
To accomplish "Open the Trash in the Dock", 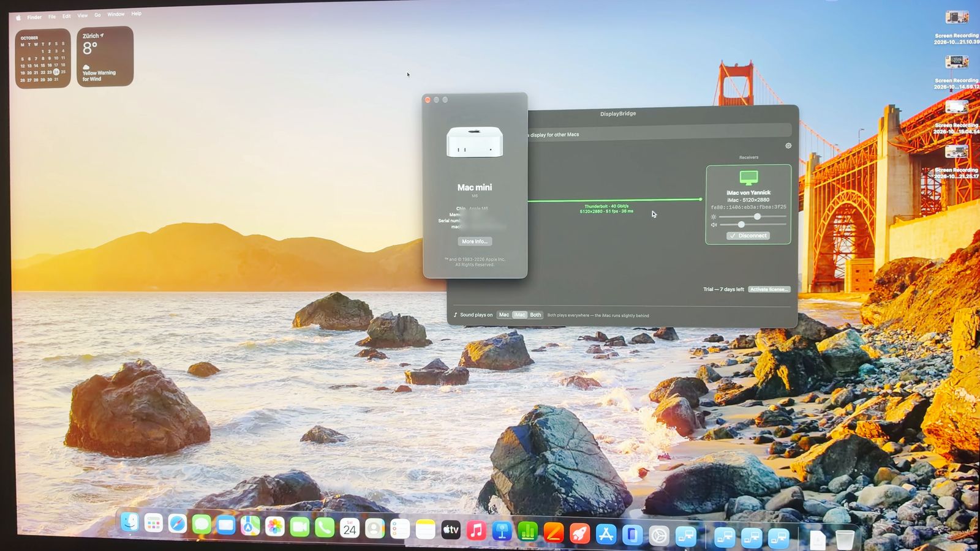I will click(x=845, y=539).
